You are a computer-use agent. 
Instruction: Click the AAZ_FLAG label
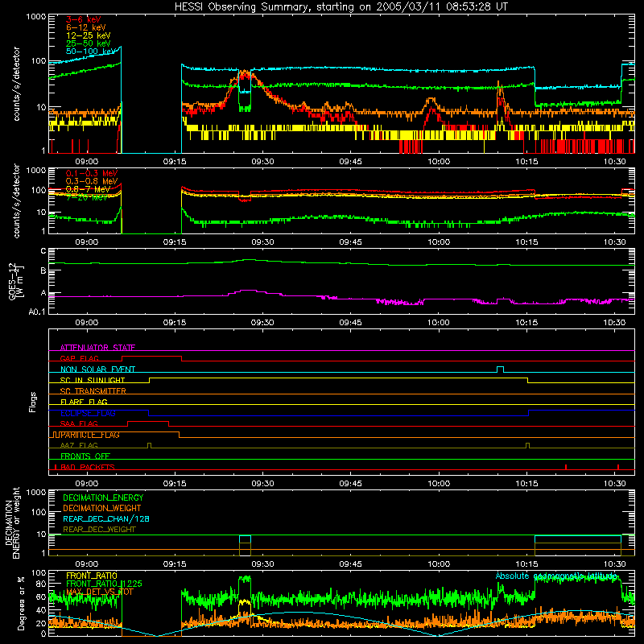pyautogui.click(x=79, y=445)
